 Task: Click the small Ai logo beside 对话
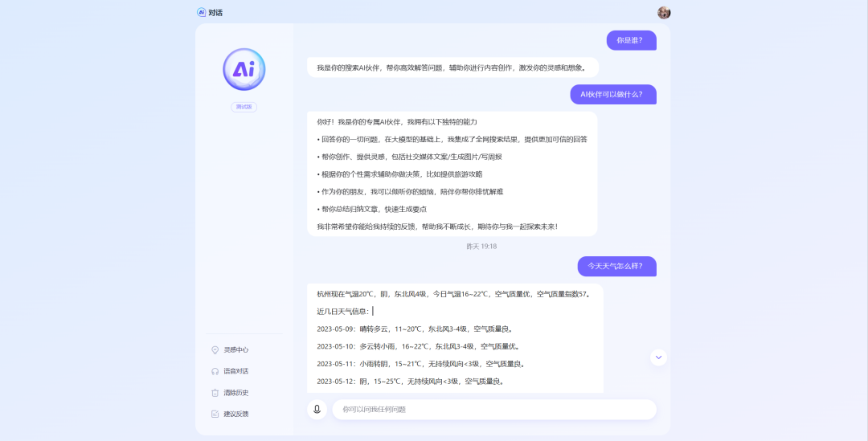(x=201, y=12)
